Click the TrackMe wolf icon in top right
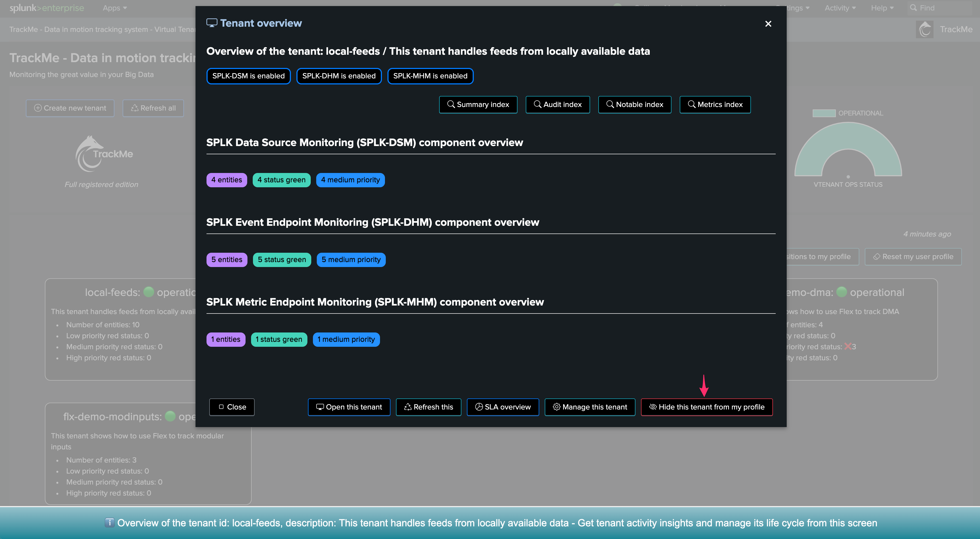Viewport: 980px width, 539px height. pos(925,29)
